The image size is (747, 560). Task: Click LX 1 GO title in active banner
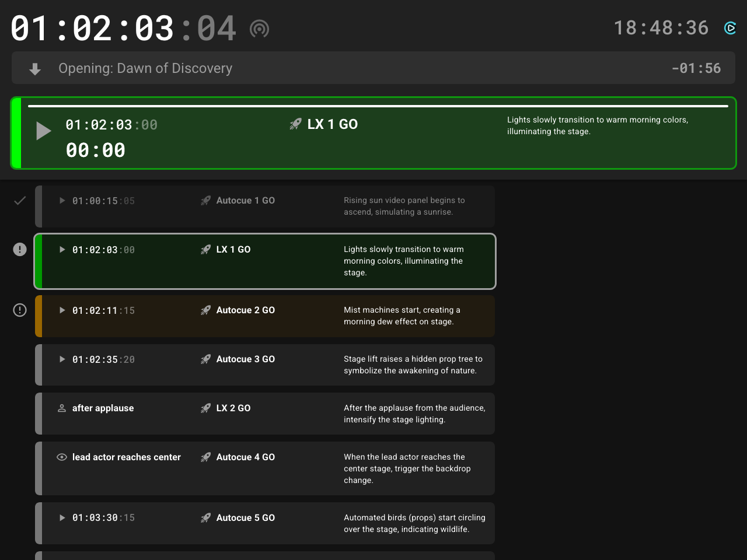[x=333, y=124]
